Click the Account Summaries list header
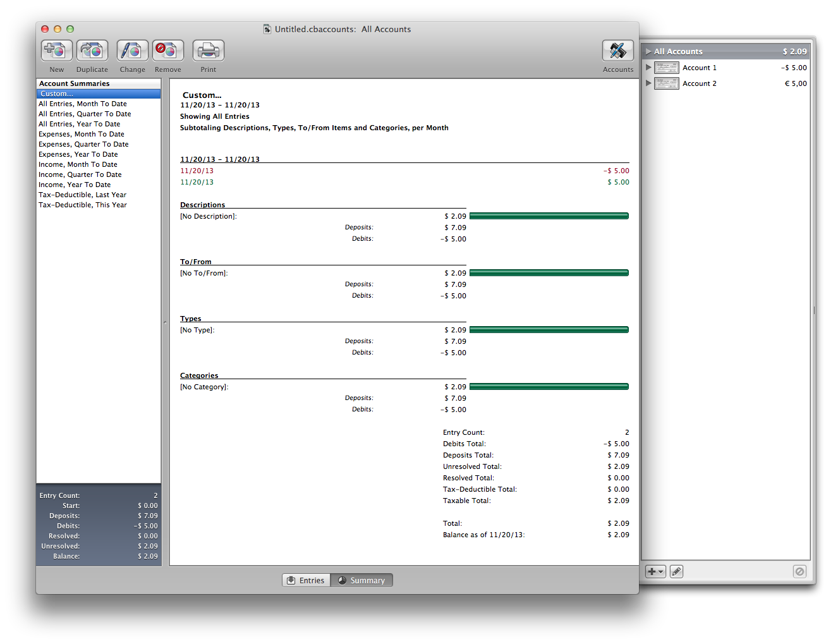826x644 pixels. point(99,83)
